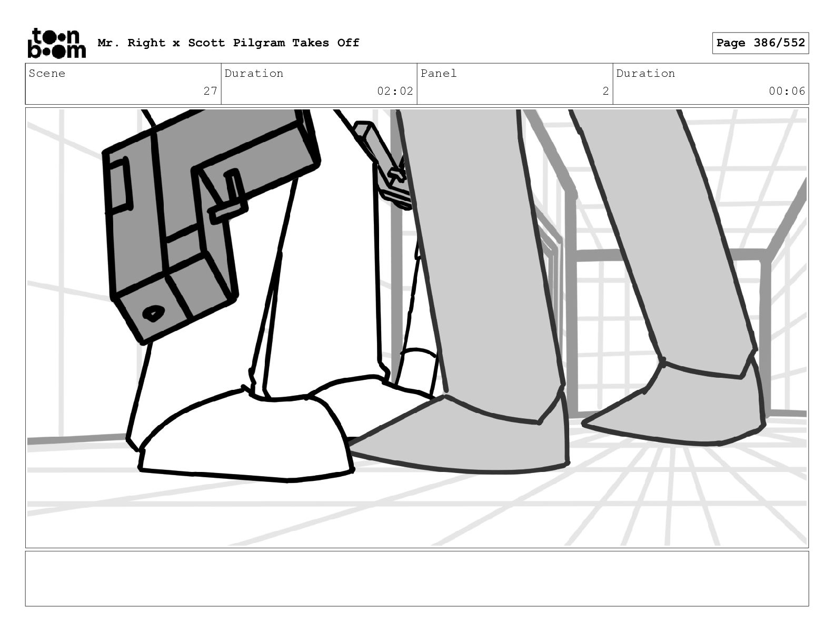Select panel duration value '00:06'

[x=787, y=91]
